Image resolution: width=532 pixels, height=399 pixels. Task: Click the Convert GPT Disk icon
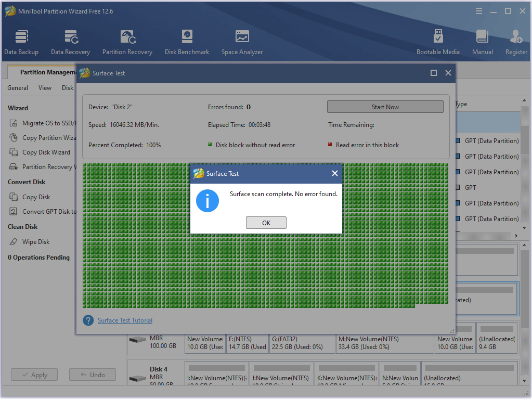click(x=13, y=212)
